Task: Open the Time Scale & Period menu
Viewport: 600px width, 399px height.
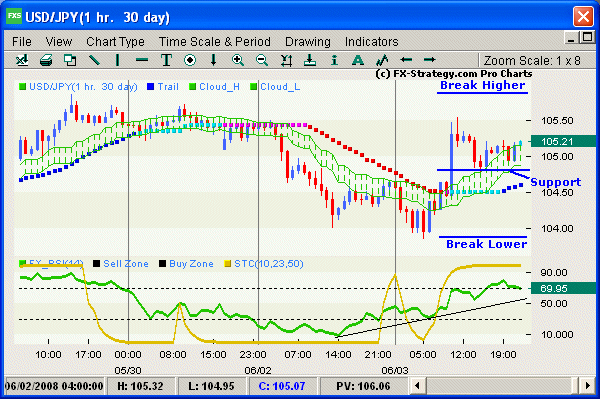Action: pyautogui.click(x=215, y=41)
